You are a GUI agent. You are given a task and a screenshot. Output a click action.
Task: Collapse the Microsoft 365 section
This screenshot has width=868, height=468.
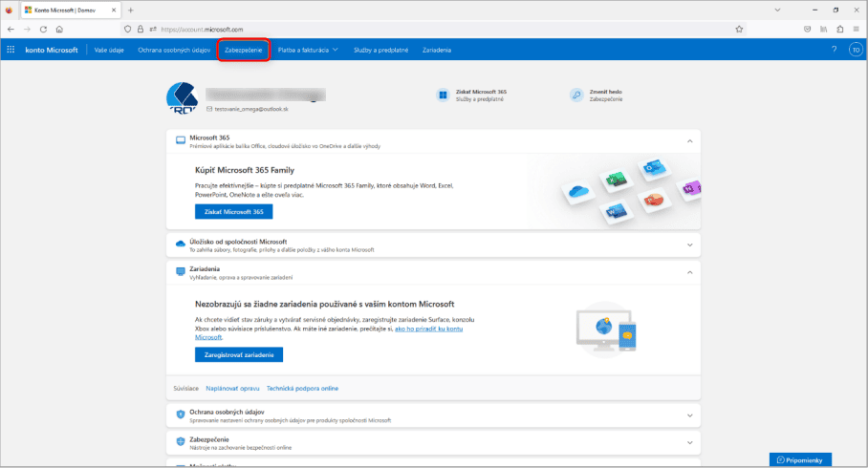[689, 141]
